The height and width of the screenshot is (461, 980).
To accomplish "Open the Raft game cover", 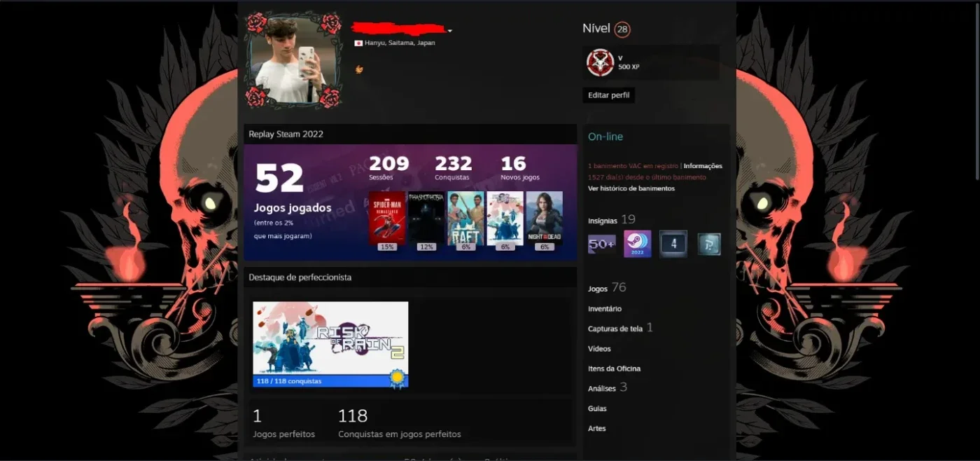I will click(x=465, y=217).
